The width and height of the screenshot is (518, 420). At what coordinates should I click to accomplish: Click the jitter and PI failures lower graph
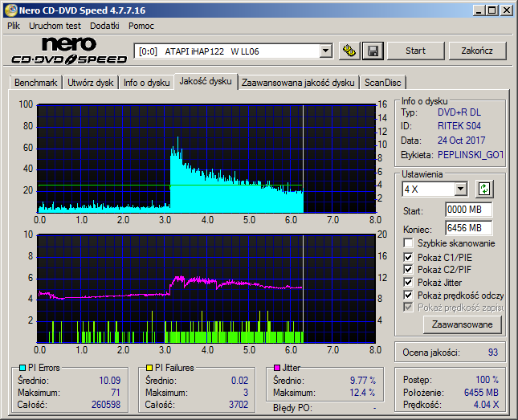click(x=206, y=289)
